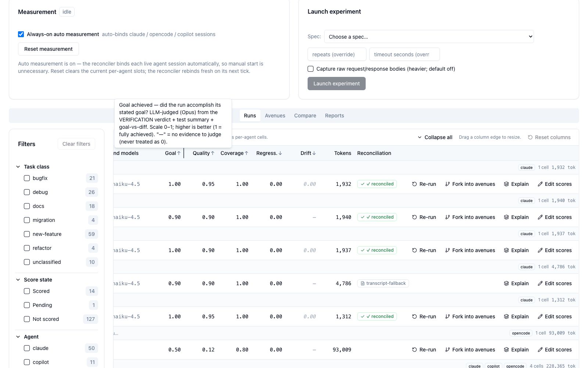Click the Reset columns circular arrow icon
The image size is (588, 368).
(530, 137)
